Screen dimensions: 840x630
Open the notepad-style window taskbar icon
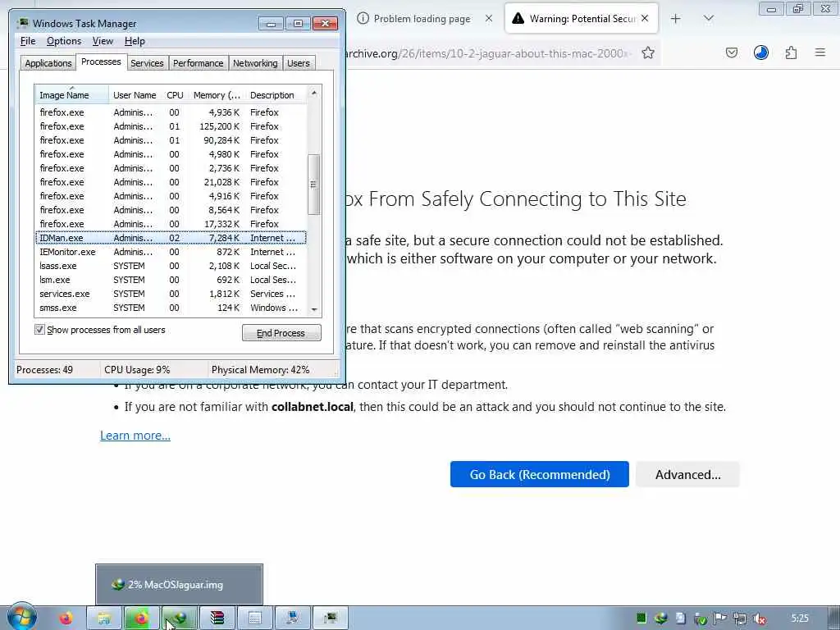coord(255,619)
